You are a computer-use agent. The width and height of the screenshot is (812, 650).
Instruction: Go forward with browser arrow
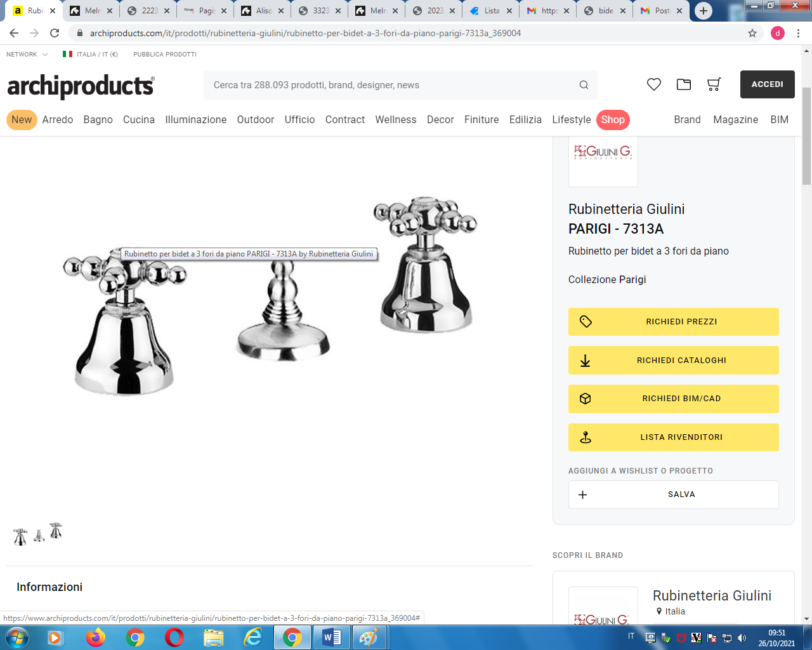click(34, 33)
